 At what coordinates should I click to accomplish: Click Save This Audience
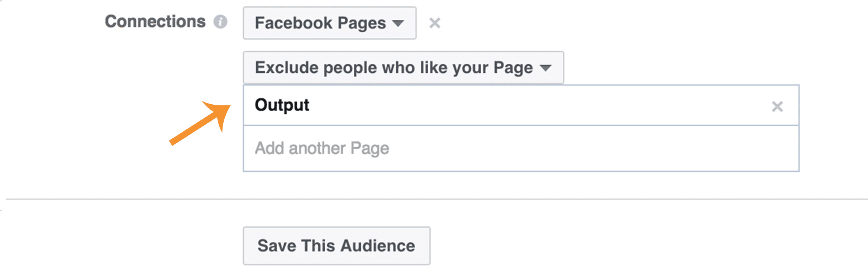(x=337, y=246)
